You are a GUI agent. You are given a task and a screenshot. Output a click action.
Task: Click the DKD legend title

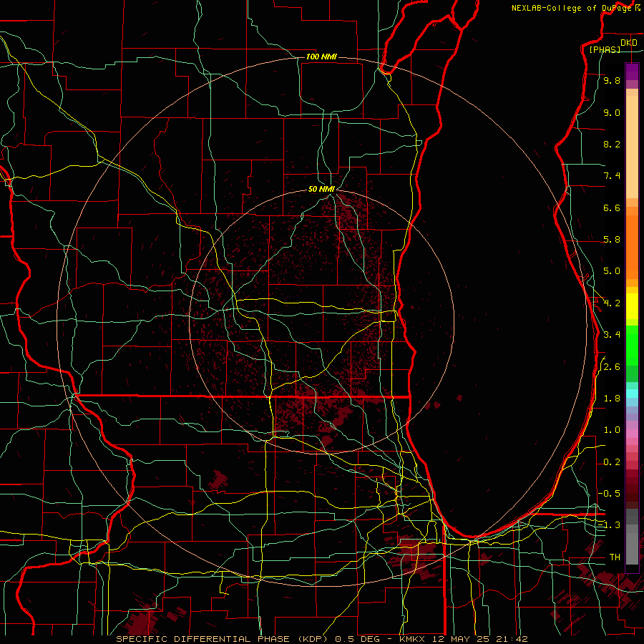pyautogui.click(x=629, y=43)
